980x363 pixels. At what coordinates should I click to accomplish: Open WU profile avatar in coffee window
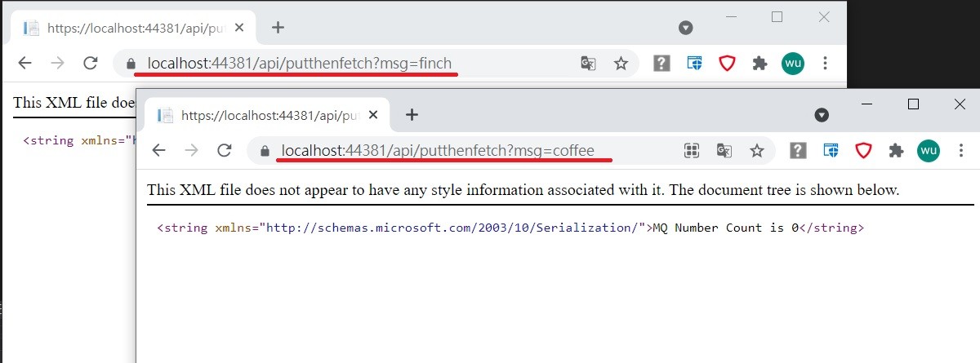(929, 150)
